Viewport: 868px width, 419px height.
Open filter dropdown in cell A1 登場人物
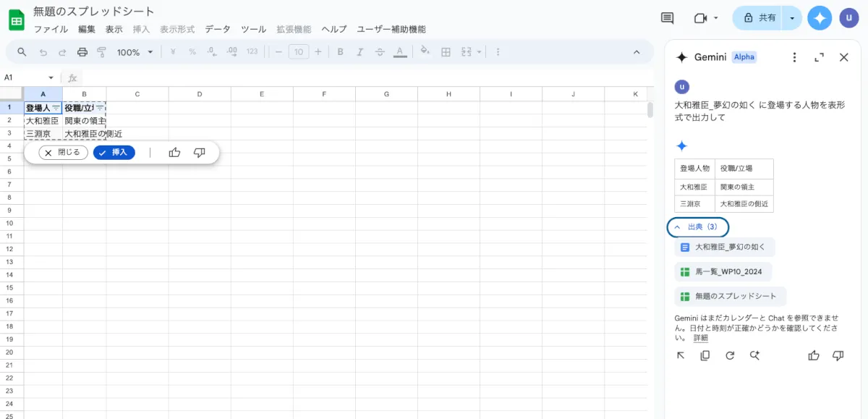tap(56, 108)
